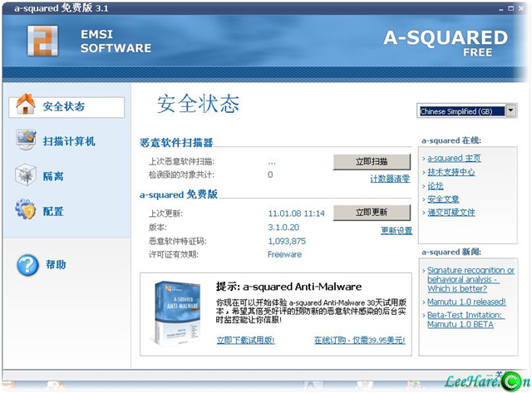The width and height of the screenshot is (532, 393).
Task: Open the 帮助 help item
Action: click(x=56, y=264)
